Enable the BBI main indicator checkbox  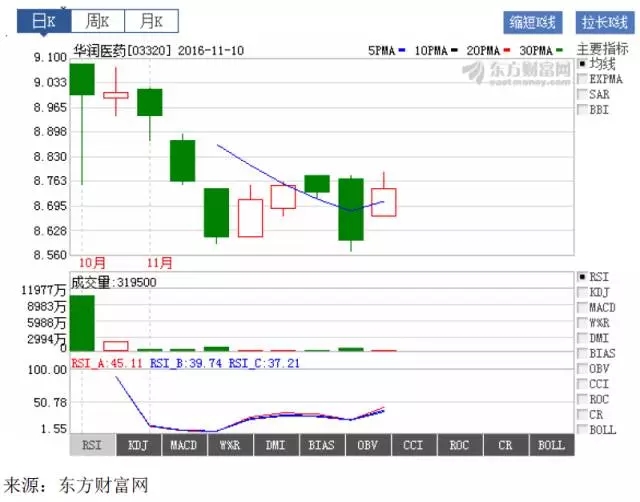[x=582, y=110]
